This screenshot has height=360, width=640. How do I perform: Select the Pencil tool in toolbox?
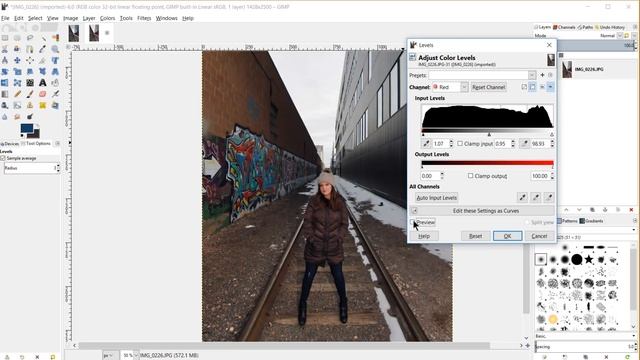pyautogui.click(x=18, y=94)
